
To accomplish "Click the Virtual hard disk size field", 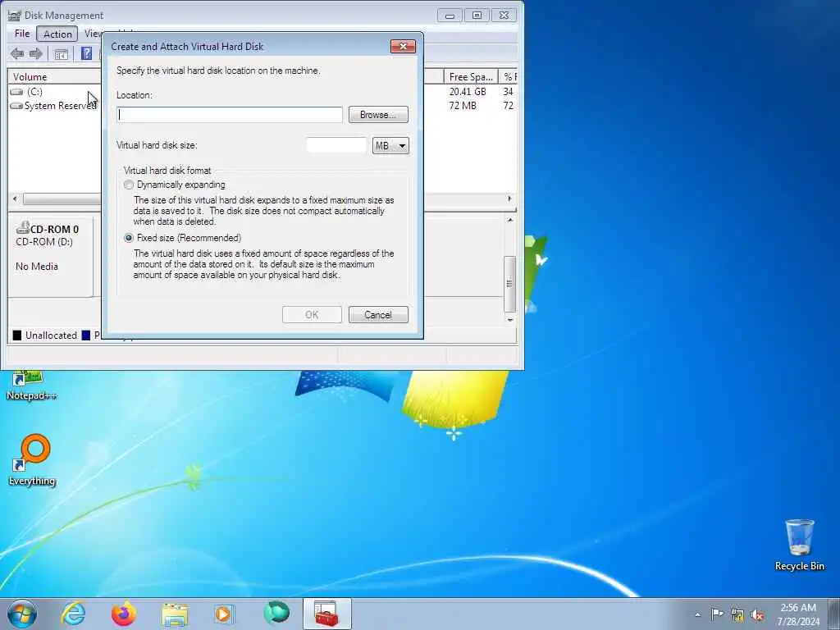I will tap(336, 145).
